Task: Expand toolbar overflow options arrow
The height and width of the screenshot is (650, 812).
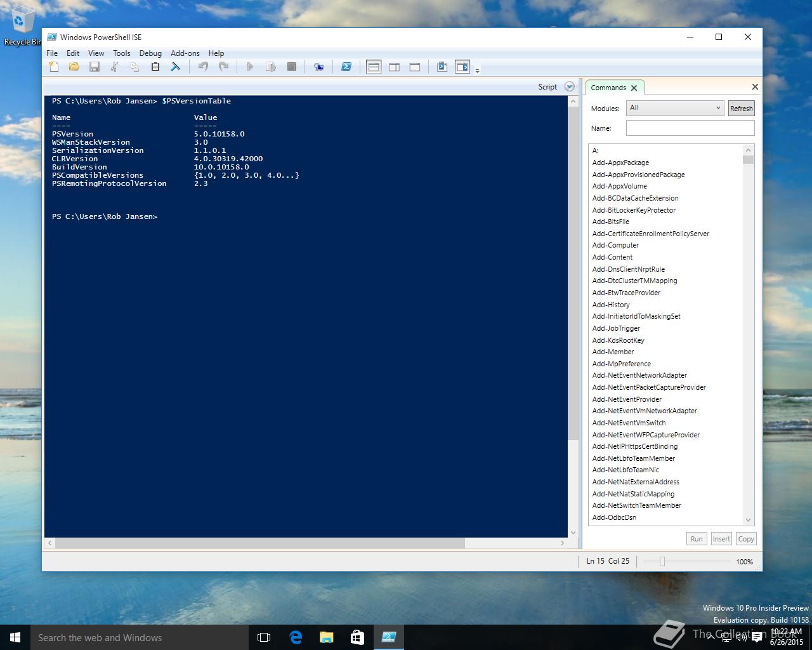Action: pos(477,70)
